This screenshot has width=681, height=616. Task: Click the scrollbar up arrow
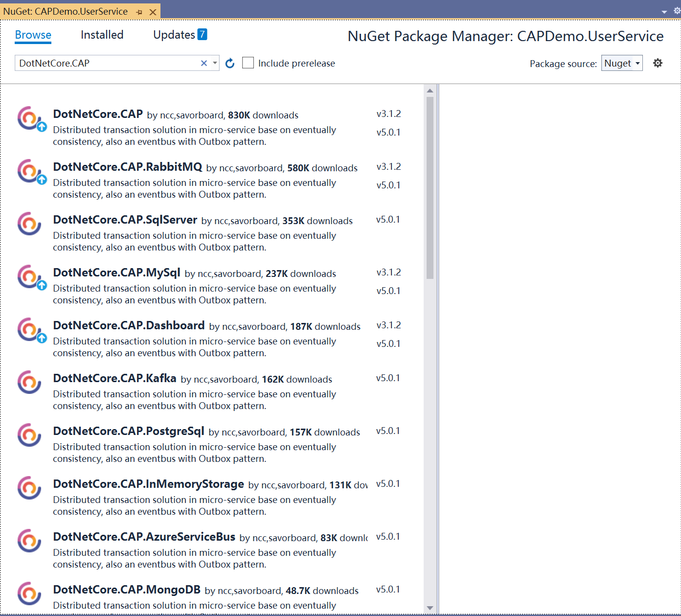[x=430, y=91]
